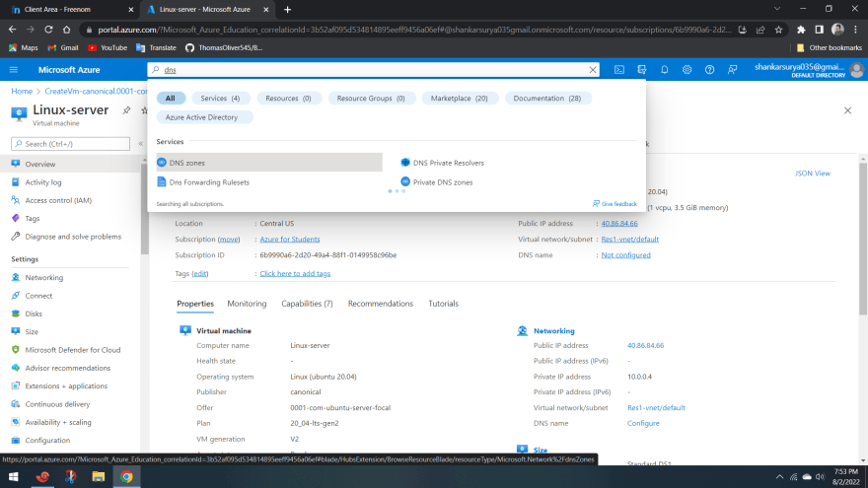Filter results by Services (4)
Image resolution: width=868 pixels, height=488 pixels.
[220, 98]
